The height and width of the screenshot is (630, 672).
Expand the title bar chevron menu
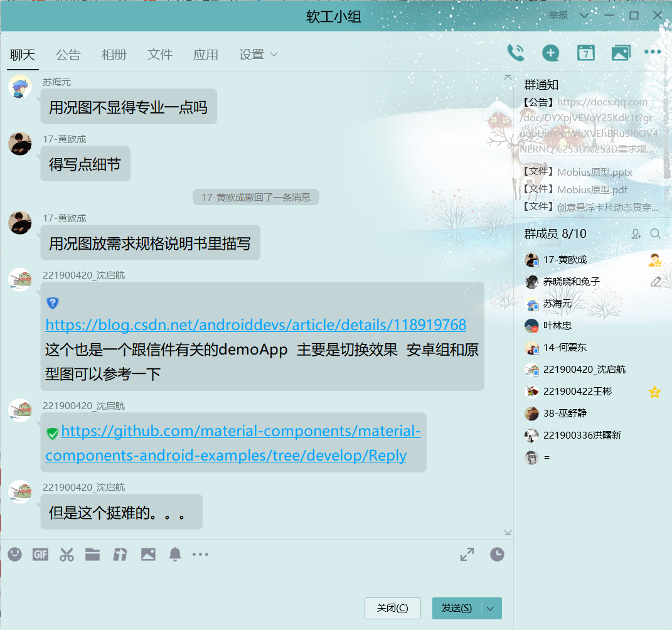point(584,16)
